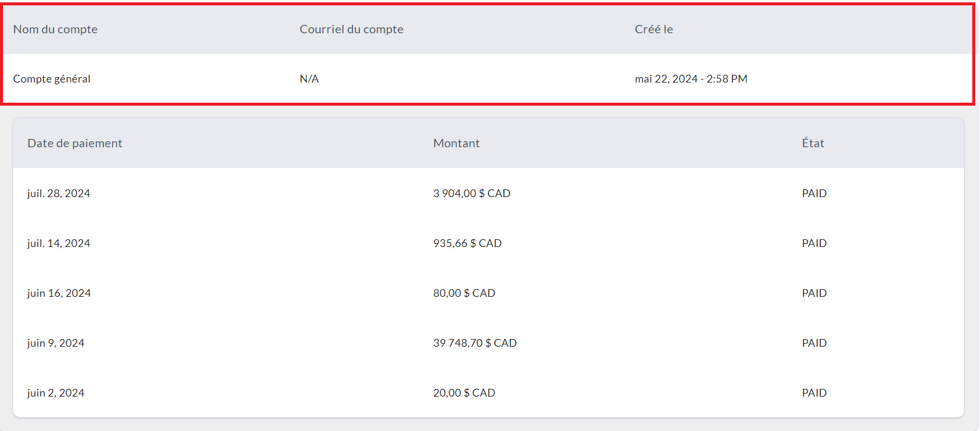Select the 'Compte général' account row
This screenshot has width=980, height=431.
click(x=52, y=79)
